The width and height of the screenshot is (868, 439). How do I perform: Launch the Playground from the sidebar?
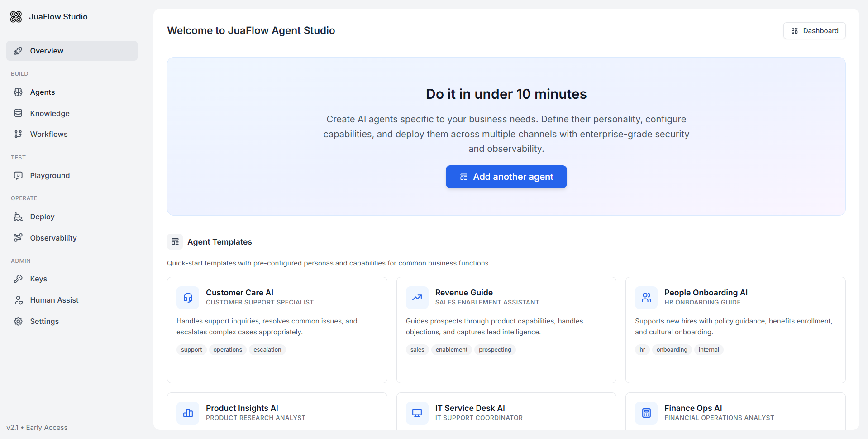[50, 175]
